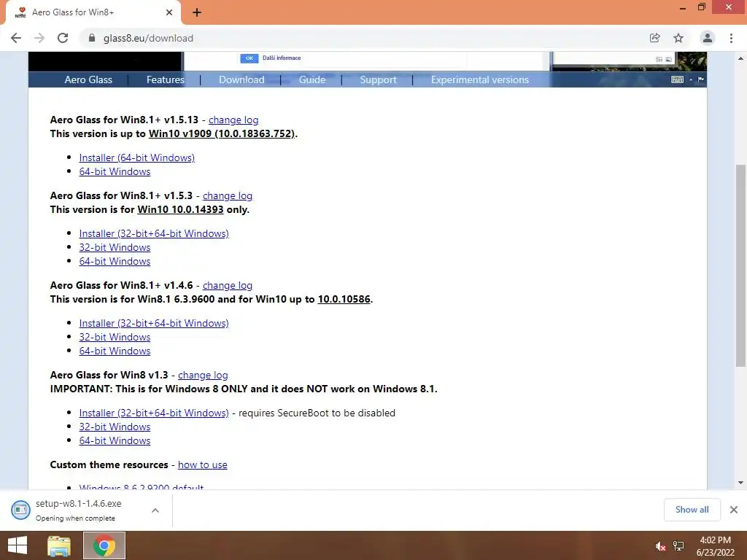Click the blue OK button in banner

pyautogui.click(x=249, y=58)
